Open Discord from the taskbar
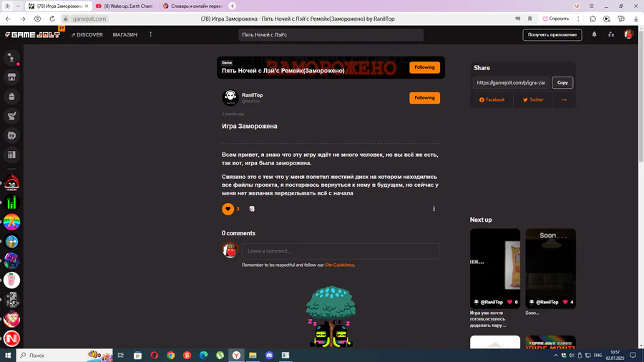The height and width of the screenshot is (362, 644). [x=269, y=356]
